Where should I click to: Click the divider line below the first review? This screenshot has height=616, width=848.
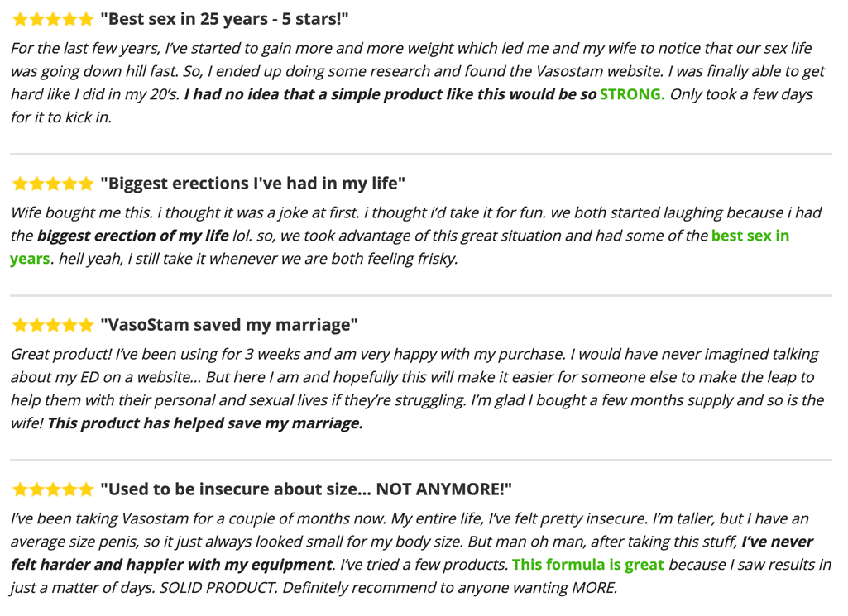click(421, 154)
